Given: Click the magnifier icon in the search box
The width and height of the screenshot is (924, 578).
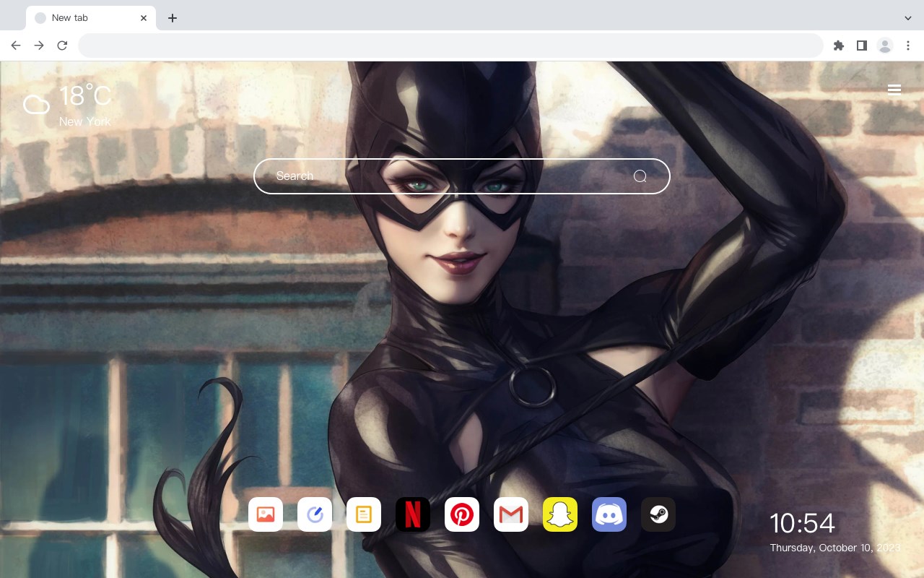Looking at the screenshot, I should (640, 176).
